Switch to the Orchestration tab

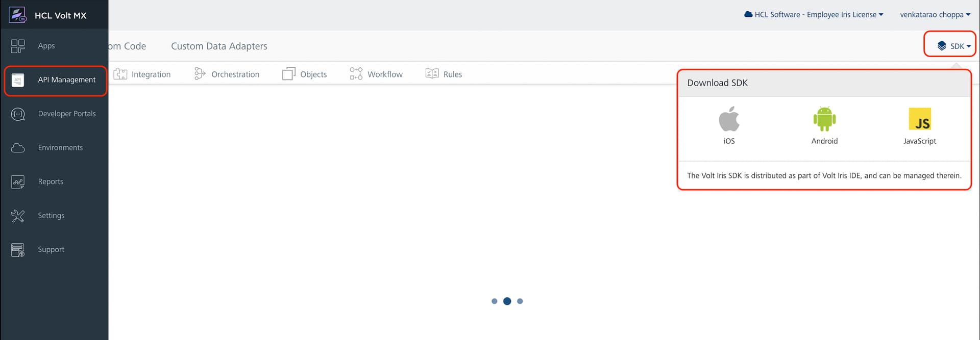pyautogui.click(x=227, y=74)
